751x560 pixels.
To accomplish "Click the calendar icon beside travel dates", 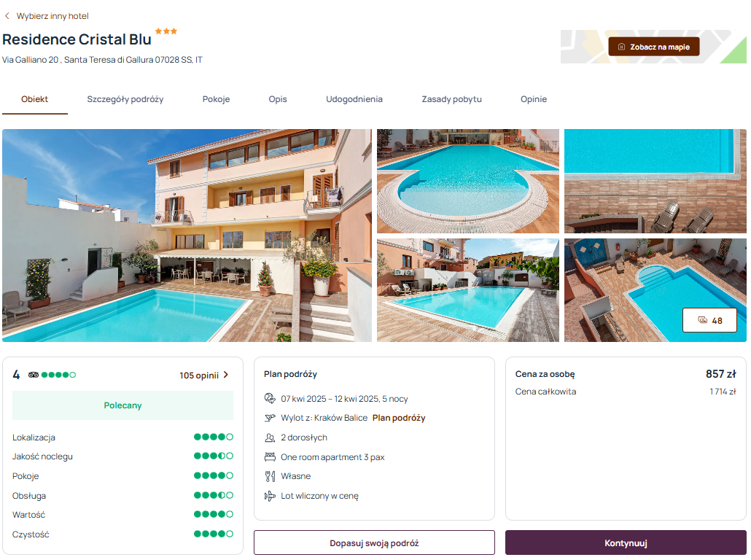I will click(270, 399).
